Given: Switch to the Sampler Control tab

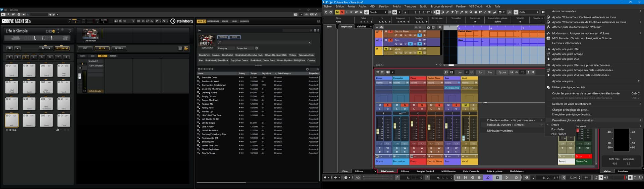Looking at the screenshot, I should [x=425, y=171].
